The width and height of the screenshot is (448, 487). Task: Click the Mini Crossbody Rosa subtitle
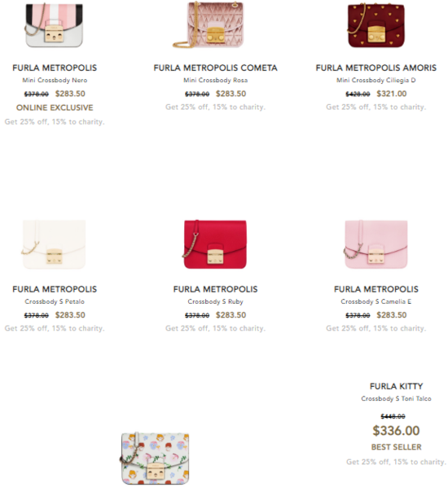click(x=215, y=80)
